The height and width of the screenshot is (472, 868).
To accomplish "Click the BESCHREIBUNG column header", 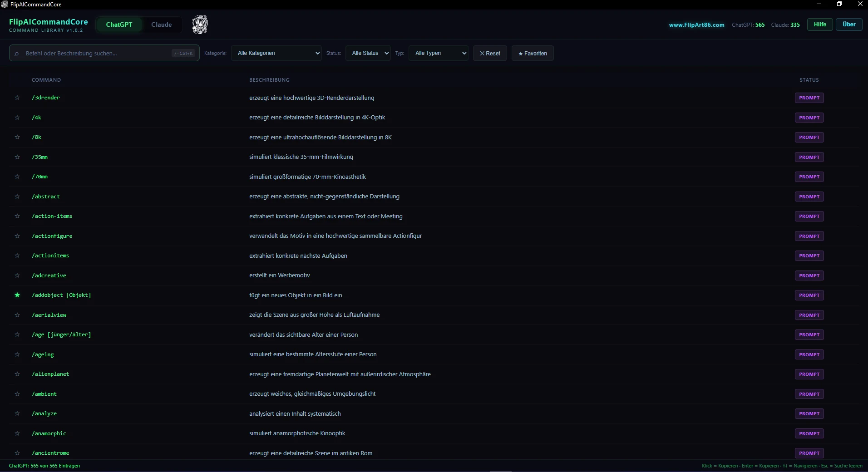I will coord(269,80).
